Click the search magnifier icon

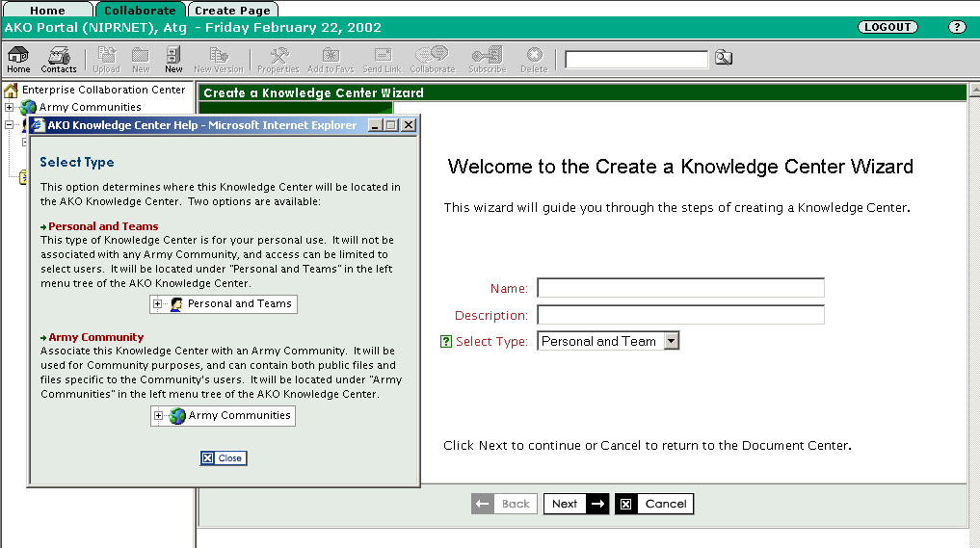pos(723,59)
